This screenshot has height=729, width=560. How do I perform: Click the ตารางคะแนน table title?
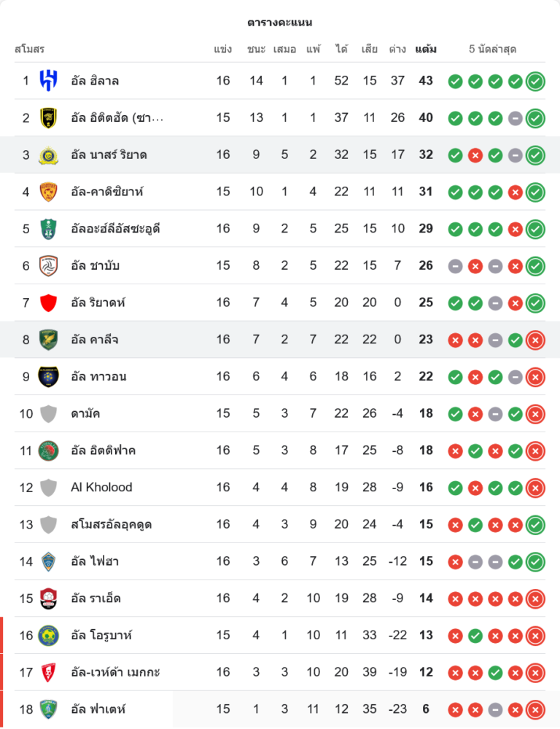pyautogui.click(x=280, y=23)
